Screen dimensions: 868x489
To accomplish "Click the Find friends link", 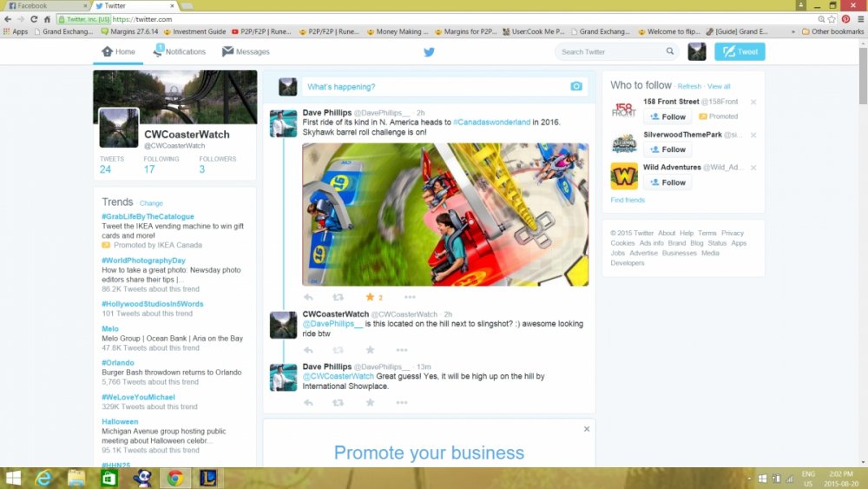I will 628,200.
